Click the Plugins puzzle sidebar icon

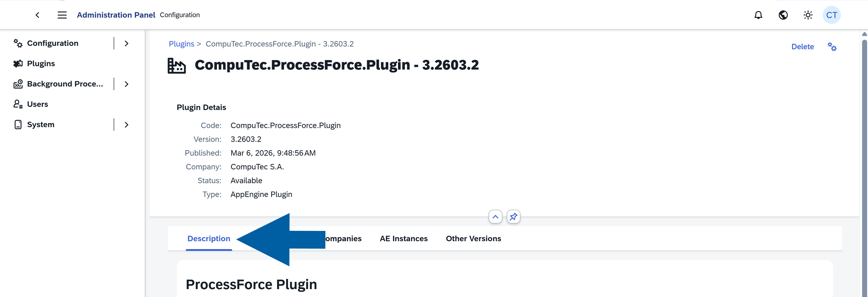(18, 64)
